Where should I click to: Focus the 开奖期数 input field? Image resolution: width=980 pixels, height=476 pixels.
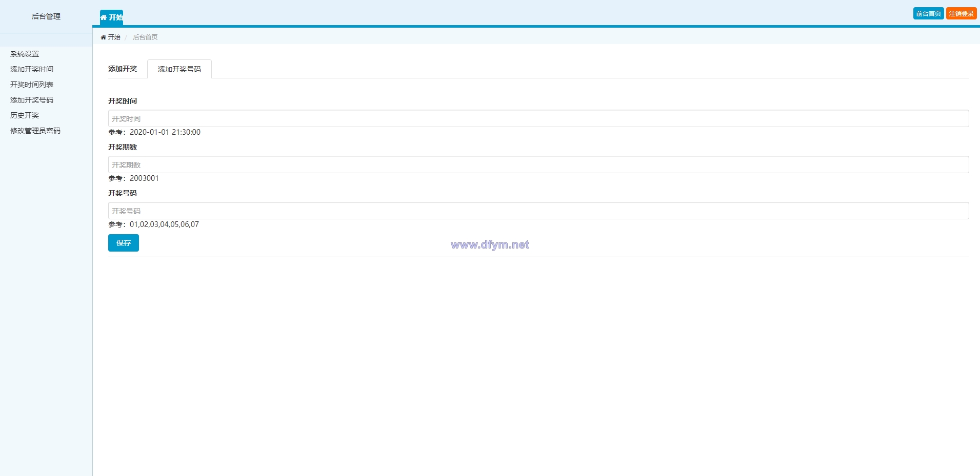pyautogui.click(x=538, y=164)
